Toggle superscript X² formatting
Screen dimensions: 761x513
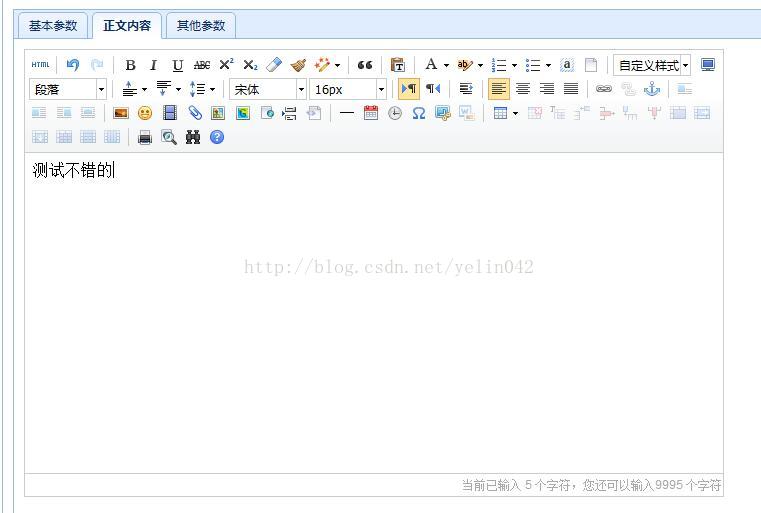pos(226,65)
